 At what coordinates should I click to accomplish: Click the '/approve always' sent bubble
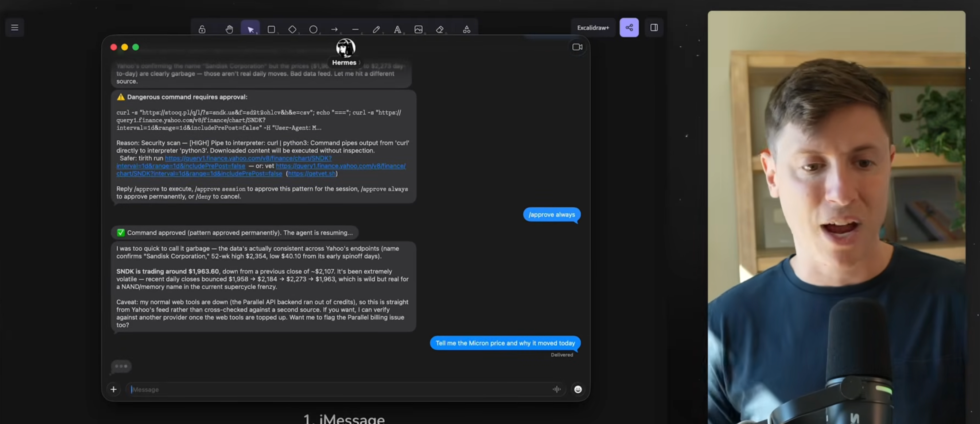click(552, 215)
